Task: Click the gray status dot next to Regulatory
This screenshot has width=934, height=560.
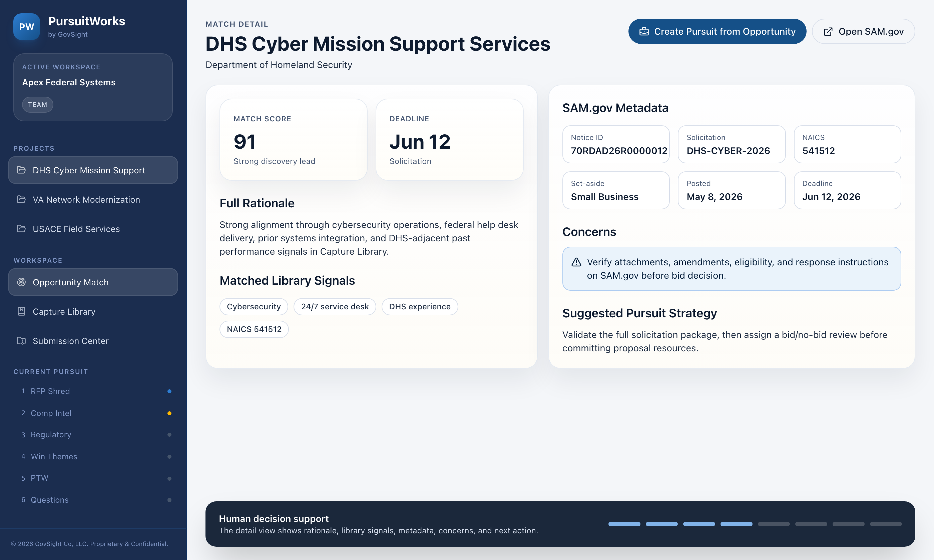Action: point(169,435)
